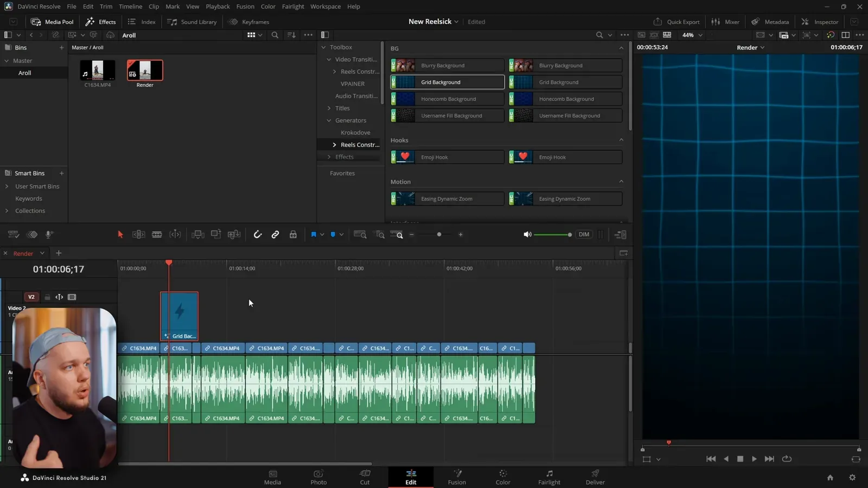Collapse the Generators tree section
The image size is (868, 488).
click(329, 120)
